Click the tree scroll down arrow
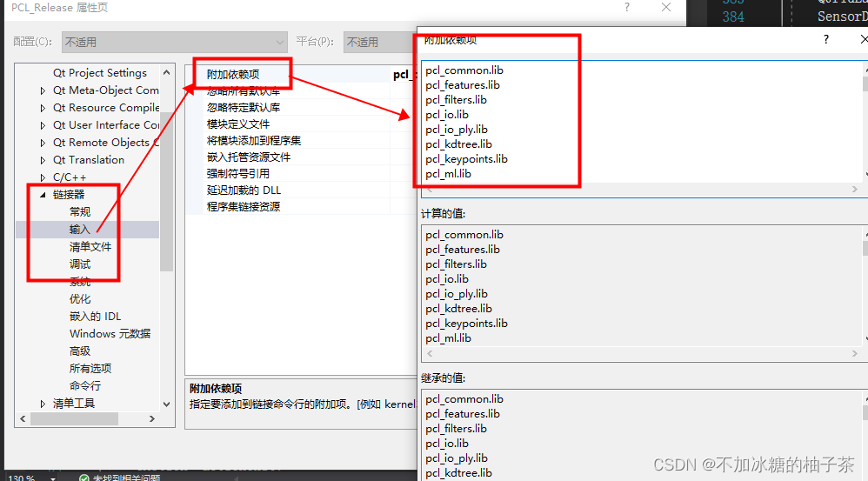Screen dimensions: 868x481 click(166, 404)
